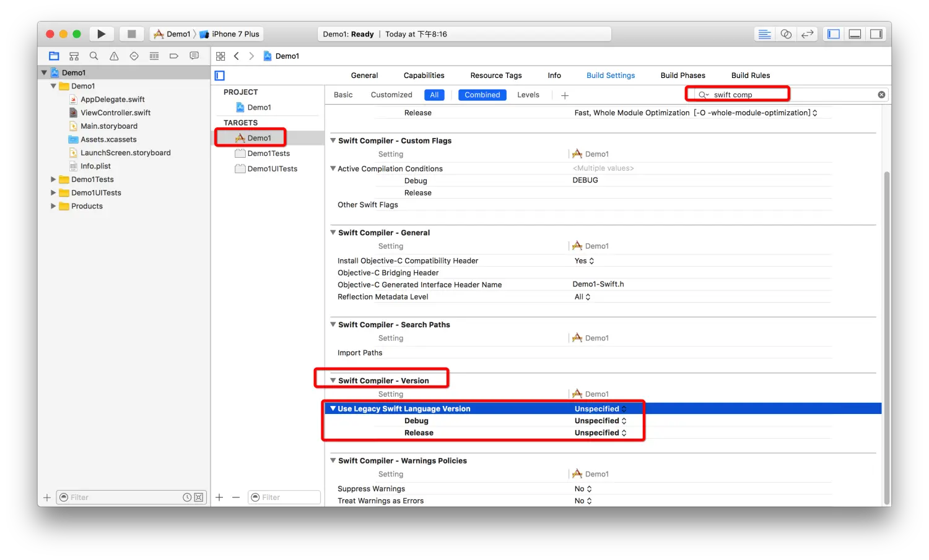Collapse the Demo1 folder group
Viewport: 929px width, 560px height.
pos(53,86)
